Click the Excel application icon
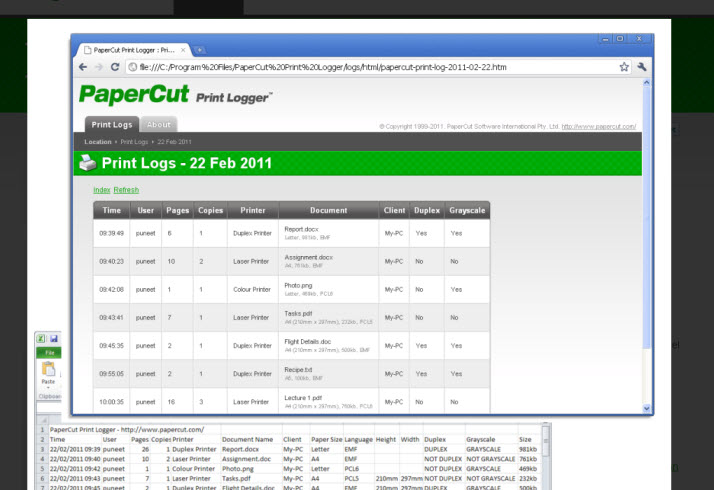The width and height of the screenshot is (714, 490). coord(41,338)
